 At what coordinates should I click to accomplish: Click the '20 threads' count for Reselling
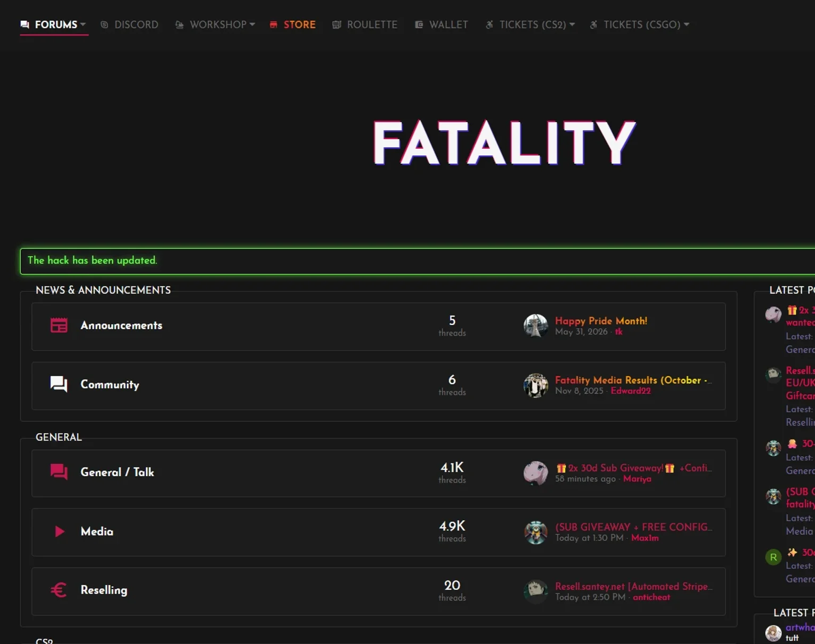(452, 590)
